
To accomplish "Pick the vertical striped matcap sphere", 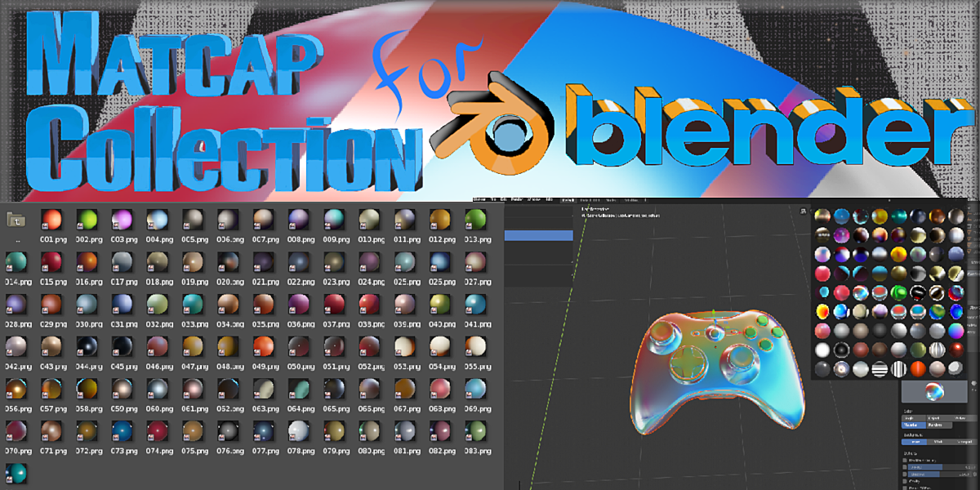I will coord(898,369).
